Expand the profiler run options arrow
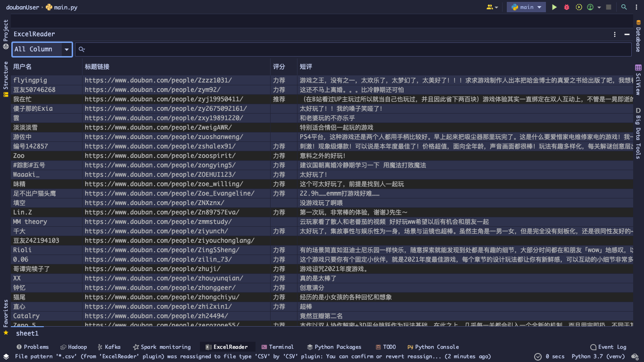This screenshot has width=644, height=362. click(x=599, y=8)
